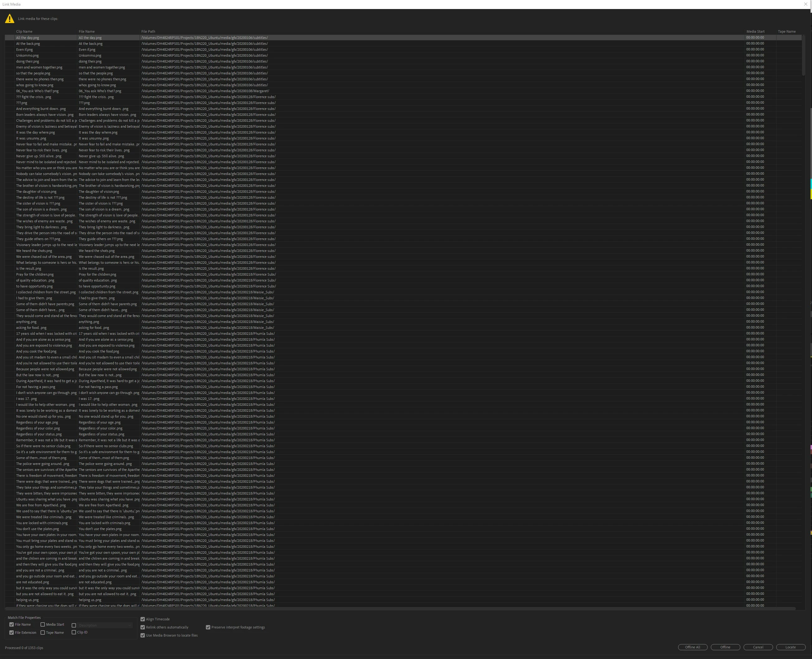The height and width of the screenshot is (659, 812).
Task: Click the yellow warning triangle icon
Action: click(9, 19)
